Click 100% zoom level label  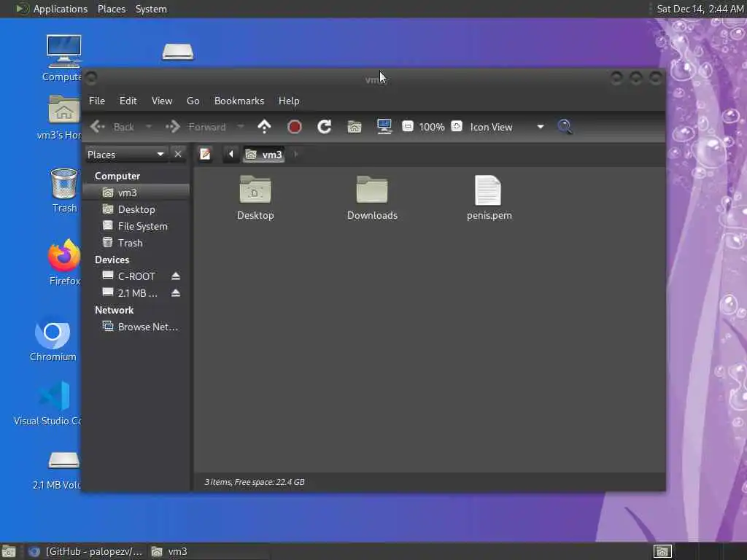[432, 127]
